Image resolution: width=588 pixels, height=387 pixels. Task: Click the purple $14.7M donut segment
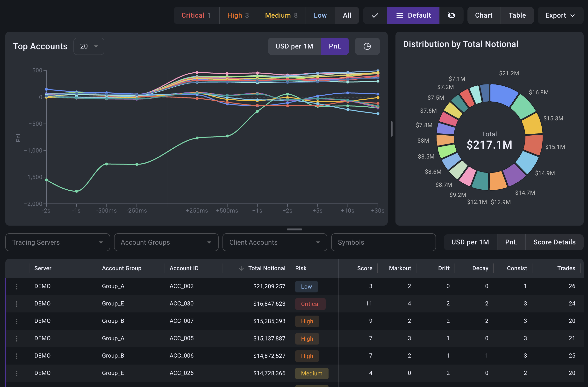coord(514,175)
